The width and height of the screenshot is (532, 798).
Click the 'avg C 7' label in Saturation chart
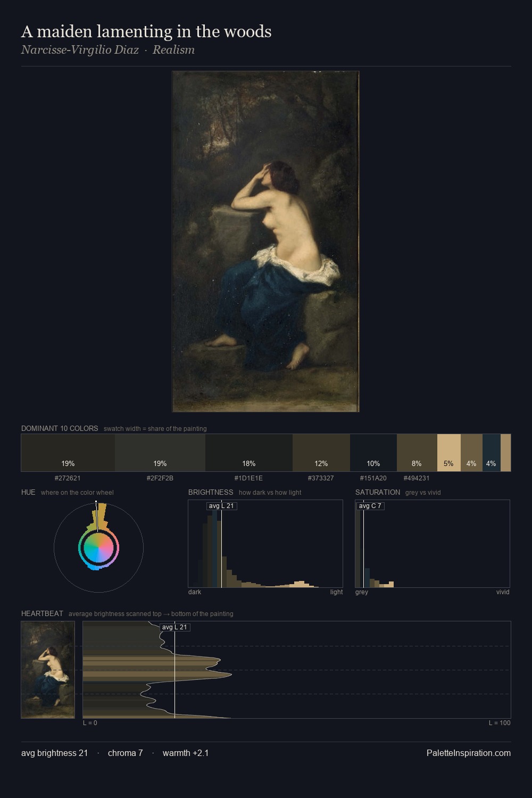pos(370,506)
